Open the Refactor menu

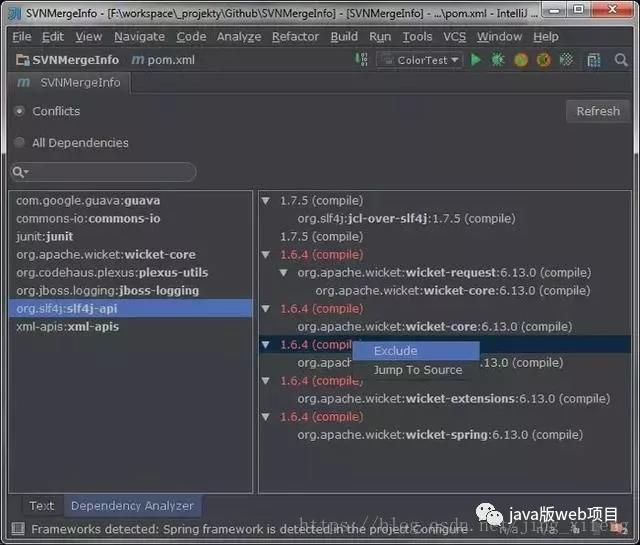(x=296, y=37)
